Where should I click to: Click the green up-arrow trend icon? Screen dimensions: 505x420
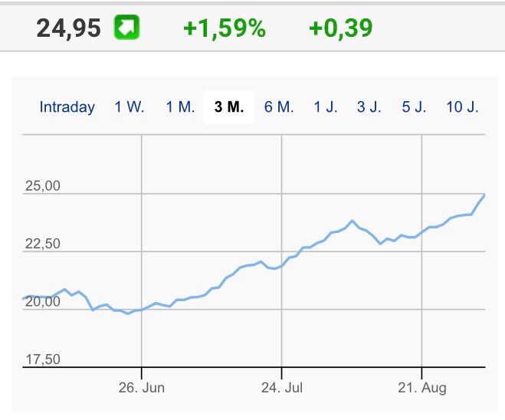[125, 28]
